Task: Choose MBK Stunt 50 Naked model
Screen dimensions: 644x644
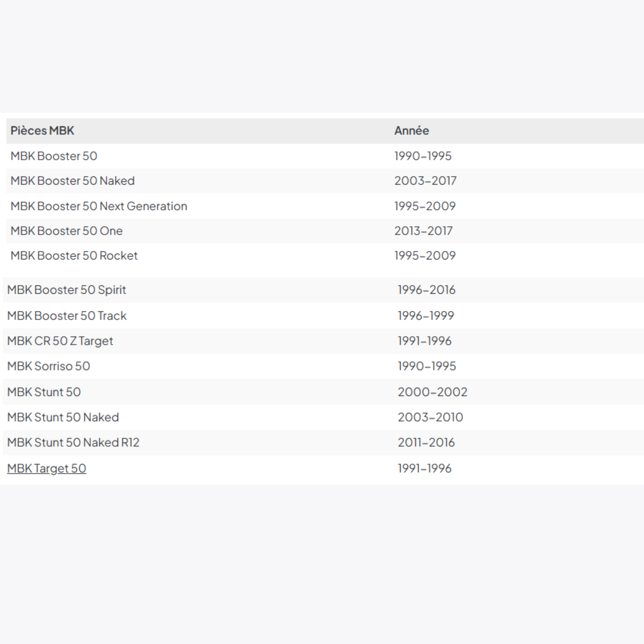Action: click(x=63, y=417)
